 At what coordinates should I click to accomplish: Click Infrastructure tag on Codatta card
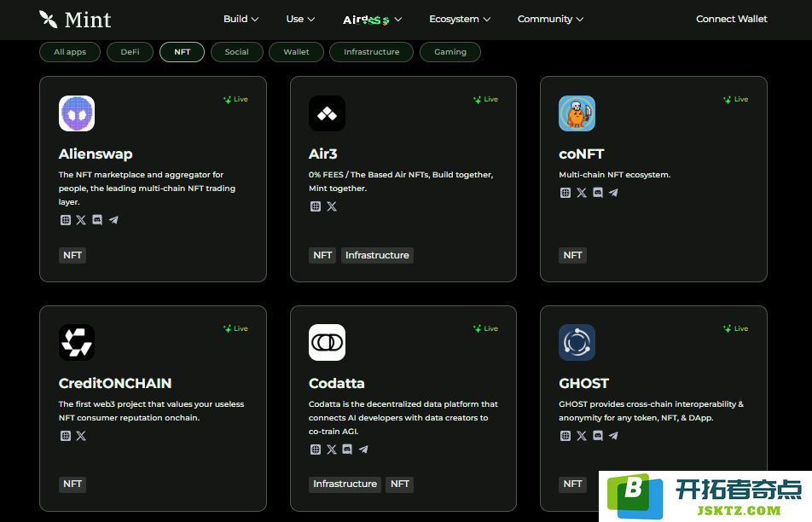click(x=345, y=484)
